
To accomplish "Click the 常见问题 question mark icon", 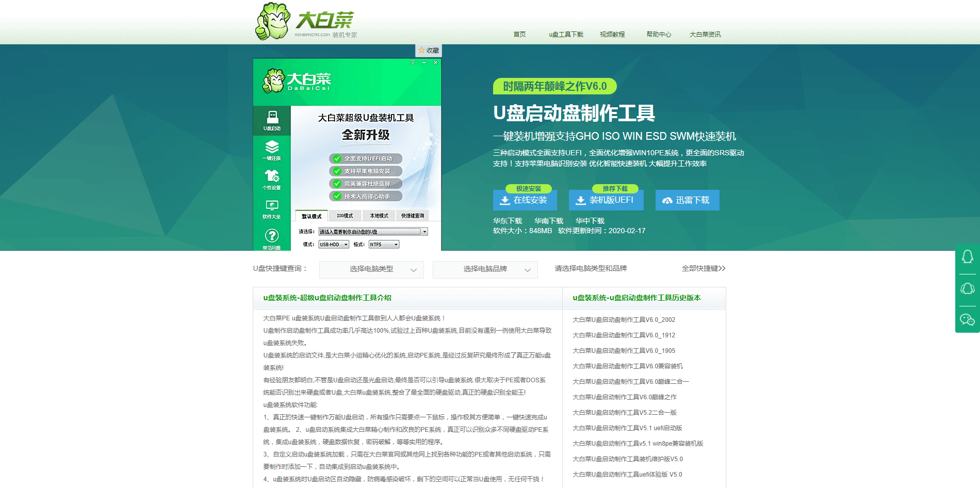I will (x=272, y=239).
